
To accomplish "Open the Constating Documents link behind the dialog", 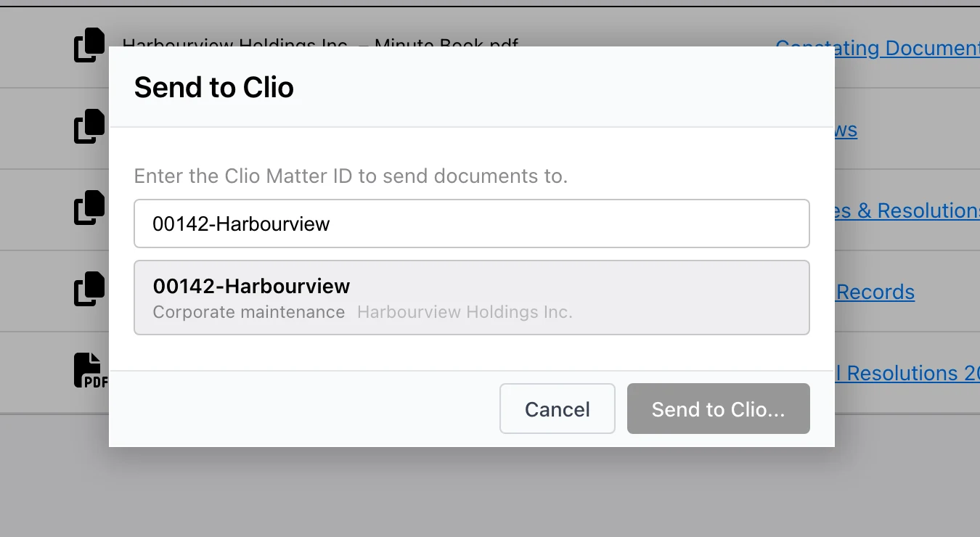I will coord(878,48).
